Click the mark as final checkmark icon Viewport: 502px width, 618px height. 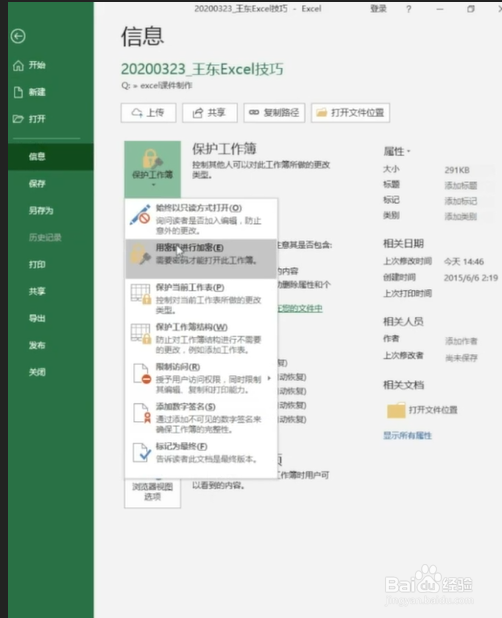tap(141, 452)
